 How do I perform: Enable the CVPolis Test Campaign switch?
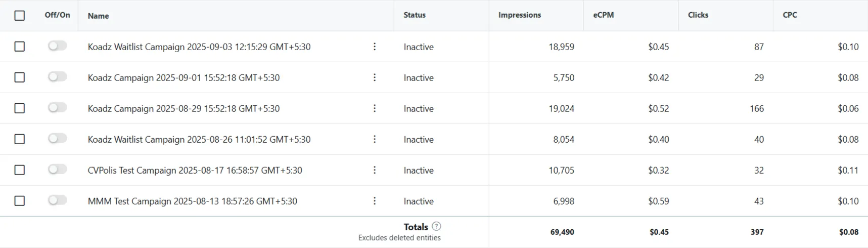(x=58, y=170)
